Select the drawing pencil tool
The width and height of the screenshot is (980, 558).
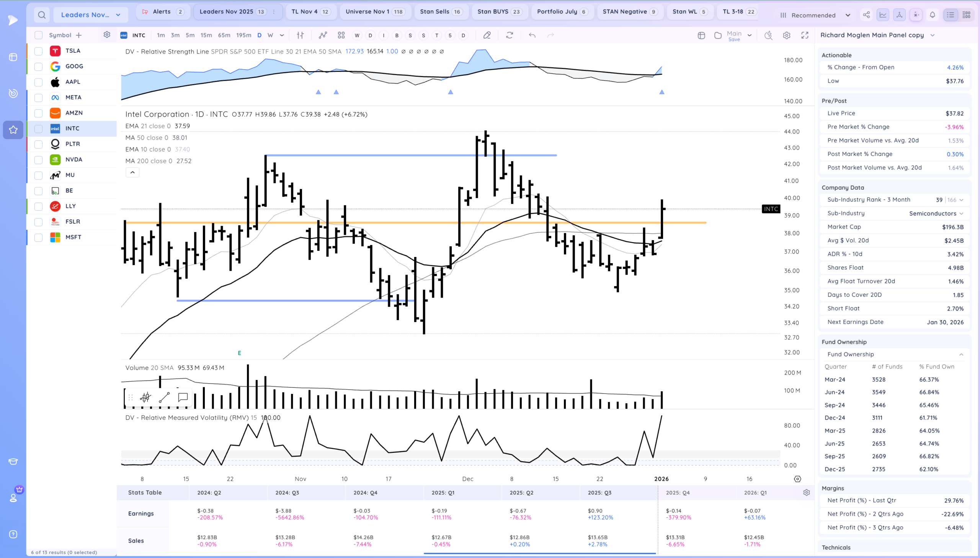coord(487,35)
